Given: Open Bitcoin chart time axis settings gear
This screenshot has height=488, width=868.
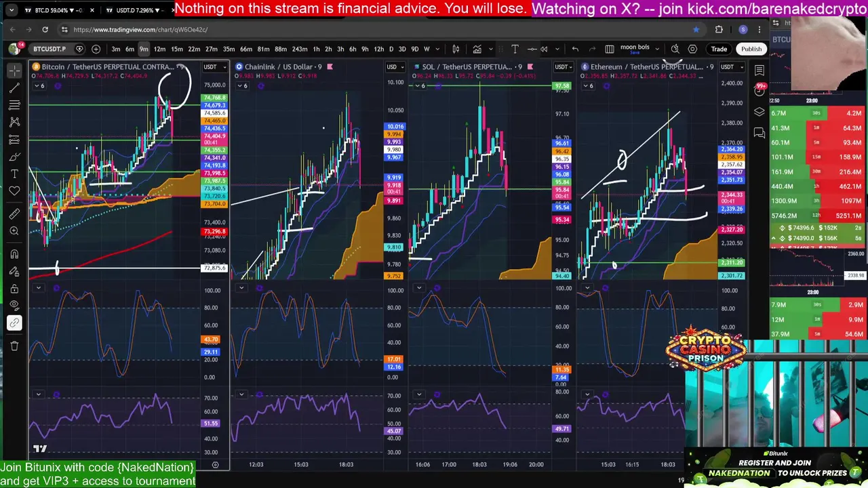Looking at the screenshot, I should pyautogui.click(x=215, y=465).
